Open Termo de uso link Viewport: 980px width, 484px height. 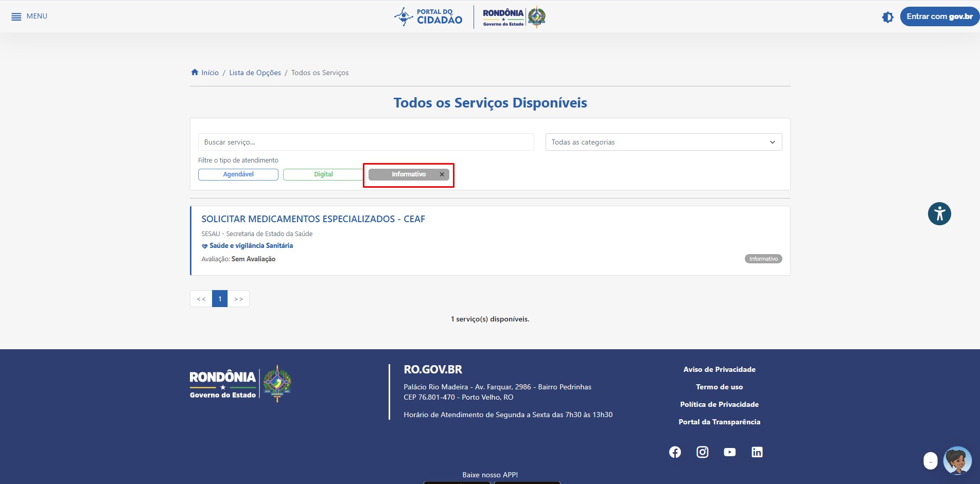coord(719,387)
